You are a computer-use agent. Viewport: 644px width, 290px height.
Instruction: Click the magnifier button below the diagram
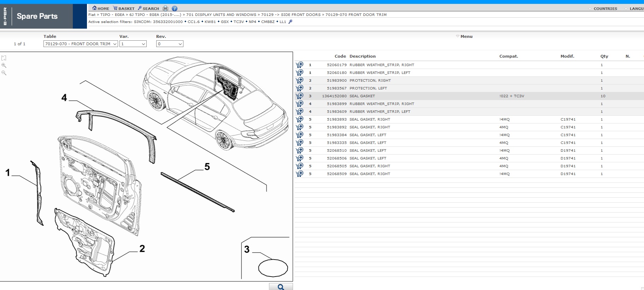[281, 287]
